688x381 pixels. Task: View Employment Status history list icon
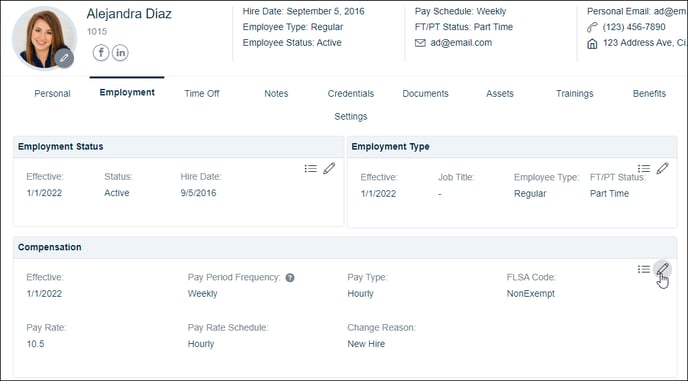(x=311, y=169)
